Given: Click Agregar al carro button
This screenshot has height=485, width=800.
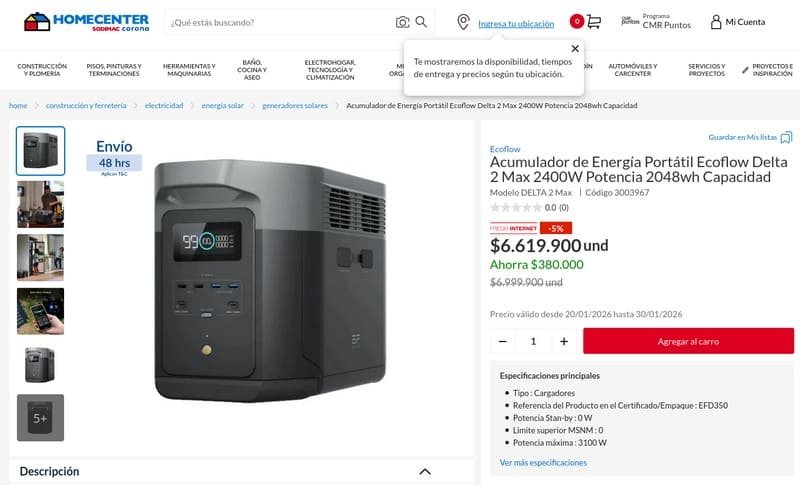Looking at the screenshot, I should (688, 341).
